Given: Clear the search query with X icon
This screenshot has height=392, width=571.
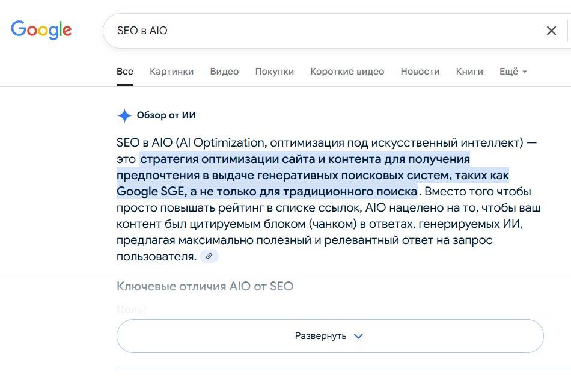Looking at the screenshot, I should [x=551, y=31].
